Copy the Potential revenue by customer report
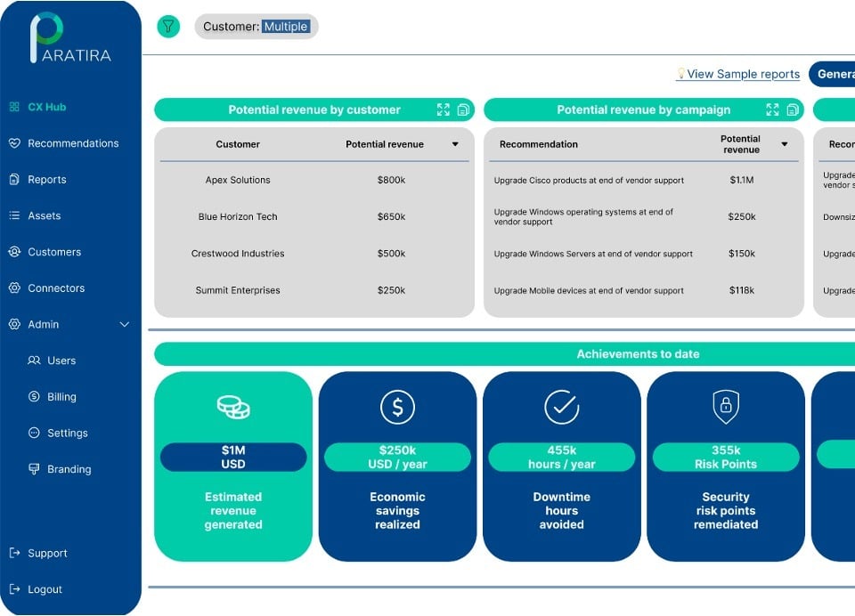The width and height of the screenshot is (855, 616). click(x=463, y=109)
